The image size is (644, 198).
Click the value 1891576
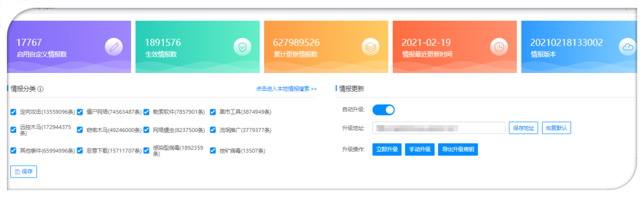(163, 42)
